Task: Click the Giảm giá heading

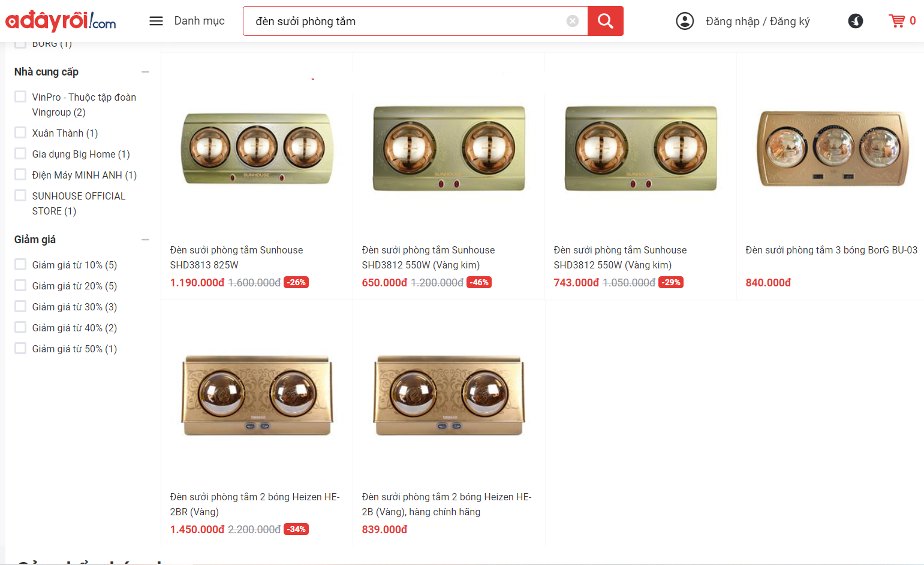Action: click(x=35, y=240)
